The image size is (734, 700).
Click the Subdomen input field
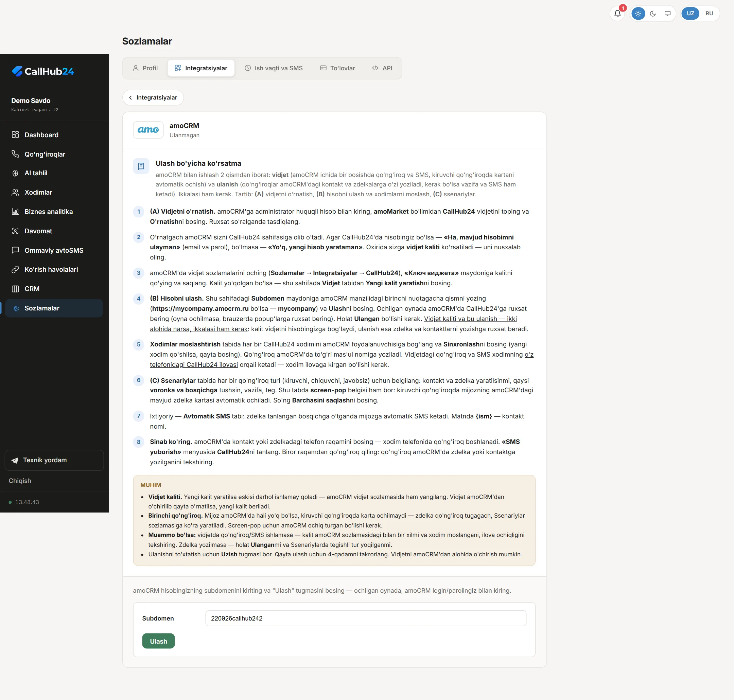[366, 618]
